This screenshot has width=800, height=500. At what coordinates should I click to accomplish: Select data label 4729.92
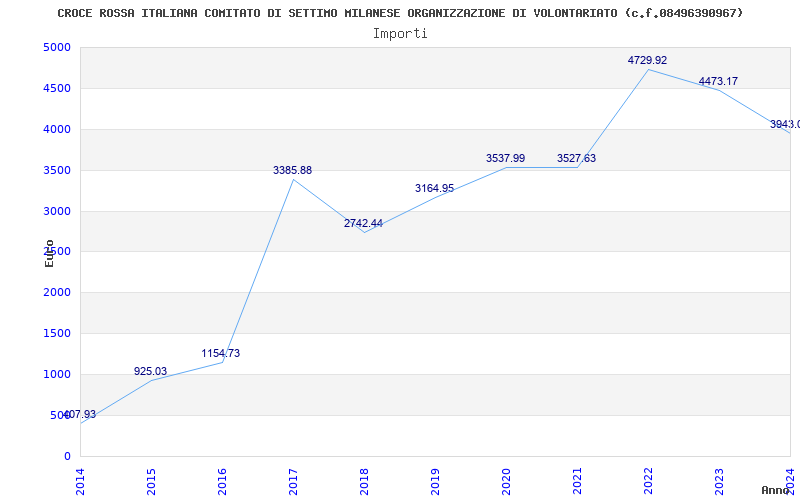[647, 60]
